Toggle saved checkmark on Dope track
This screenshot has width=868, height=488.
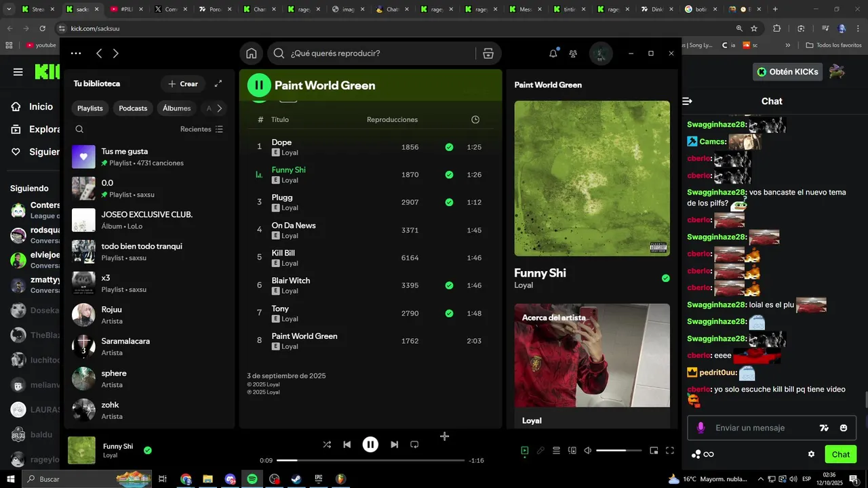[x=449, y=147]
